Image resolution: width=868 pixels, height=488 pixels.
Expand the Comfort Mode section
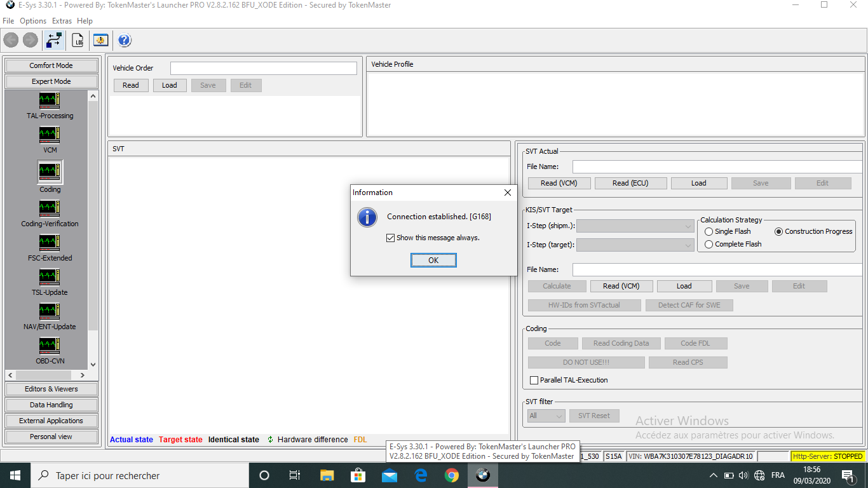tap(51, 65)
